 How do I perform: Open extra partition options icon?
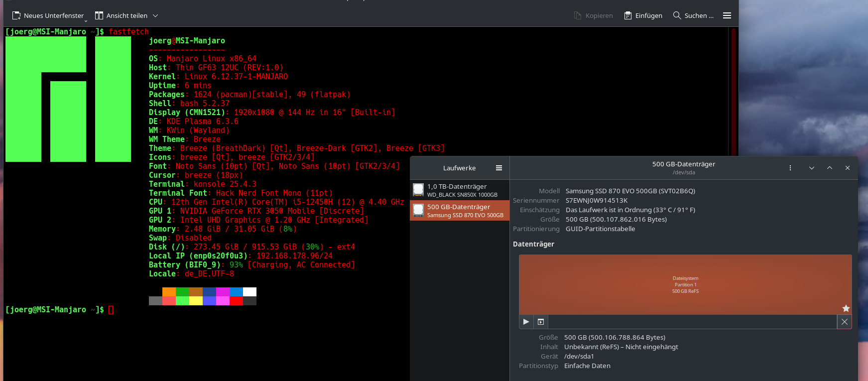[x=541, y=322]
